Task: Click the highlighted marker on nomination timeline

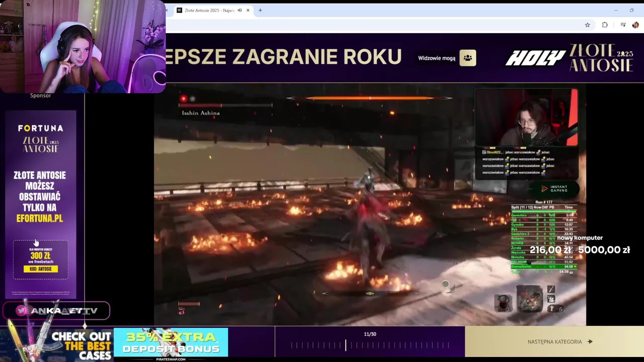Action: [x=346, y=345]
